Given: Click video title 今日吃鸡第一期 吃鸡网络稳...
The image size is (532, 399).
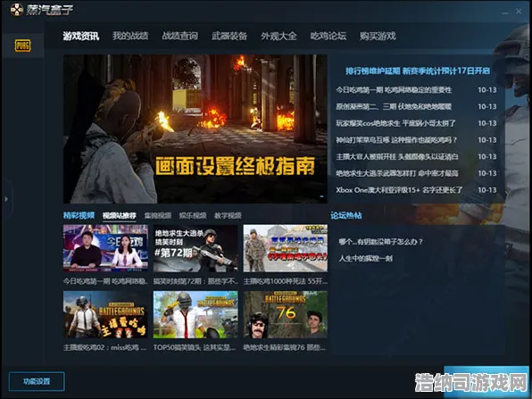Looking at the screenshot, I should 105,281.
